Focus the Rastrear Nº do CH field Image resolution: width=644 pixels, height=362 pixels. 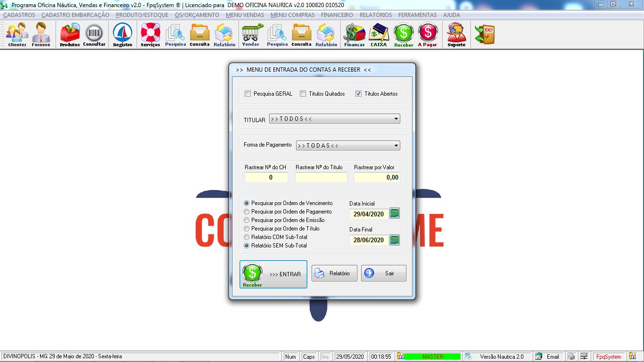[266, 177]
